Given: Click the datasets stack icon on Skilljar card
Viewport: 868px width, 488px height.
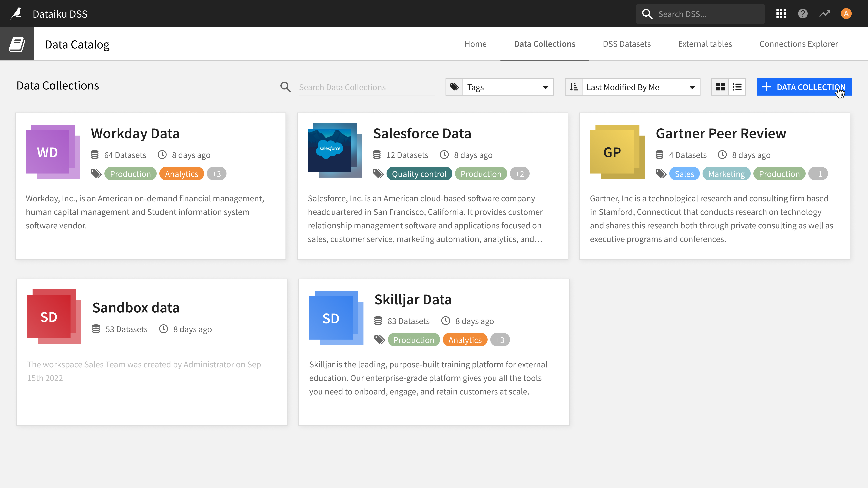Looking at the screenshot, I should [x=378, y=321].
